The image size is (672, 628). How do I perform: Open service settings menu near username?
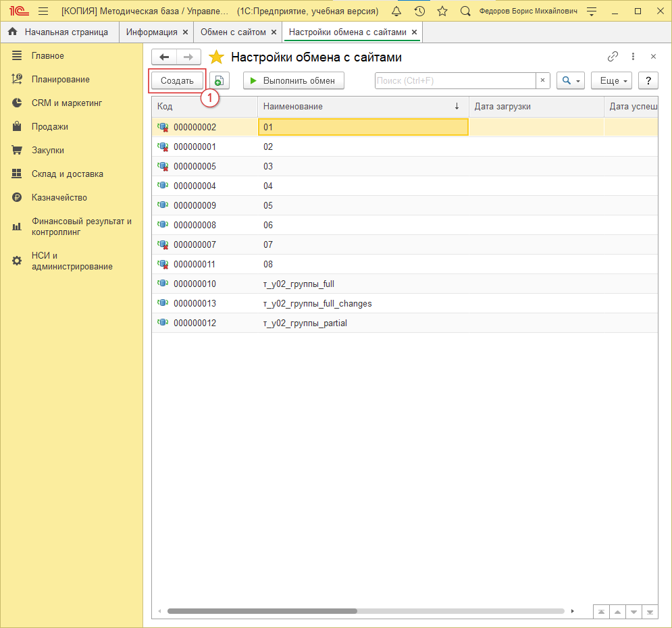[592, 11]
